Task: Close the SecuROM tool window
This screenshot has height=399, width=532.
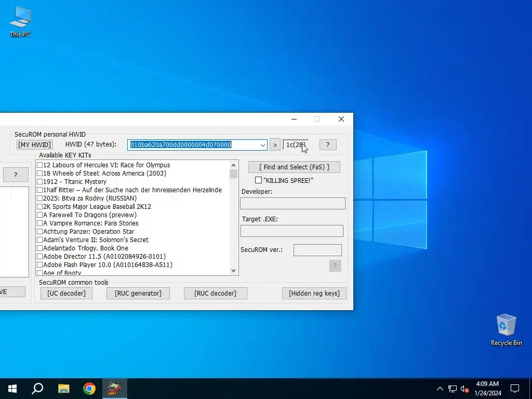Action: coord(341,119)
